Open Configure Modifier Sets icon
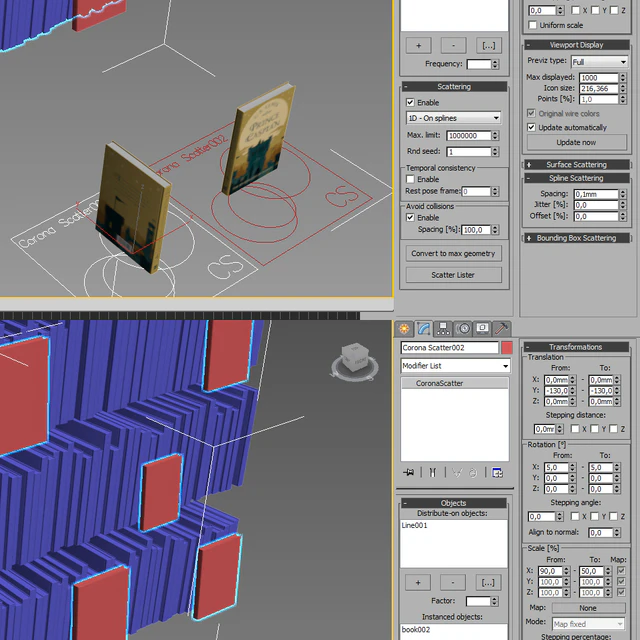Image resolution: width=640 pixels, height=640 pixels. point(498,473)
